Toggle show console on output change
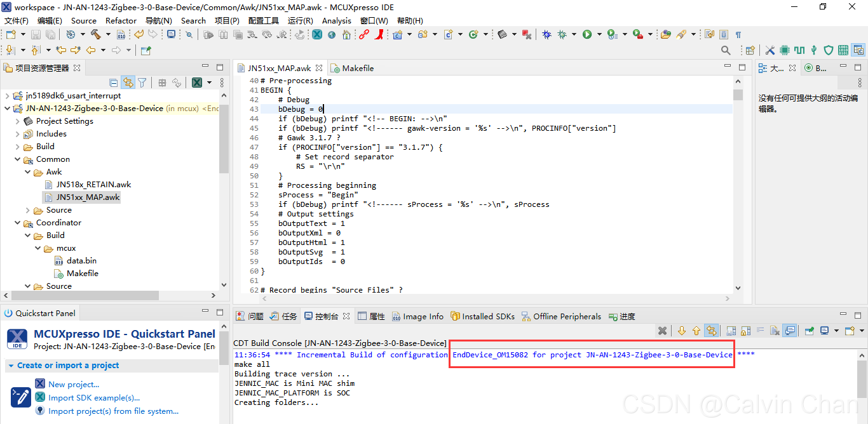Image resolution: width=868 pixels, height=424 pixels. [x=790, y=331]
